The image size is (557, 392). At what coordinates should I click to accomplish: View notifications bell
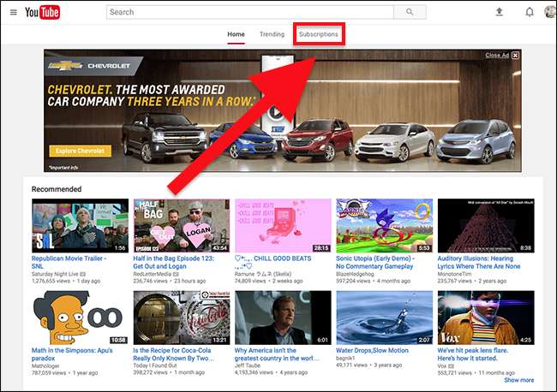coord(529,12)
